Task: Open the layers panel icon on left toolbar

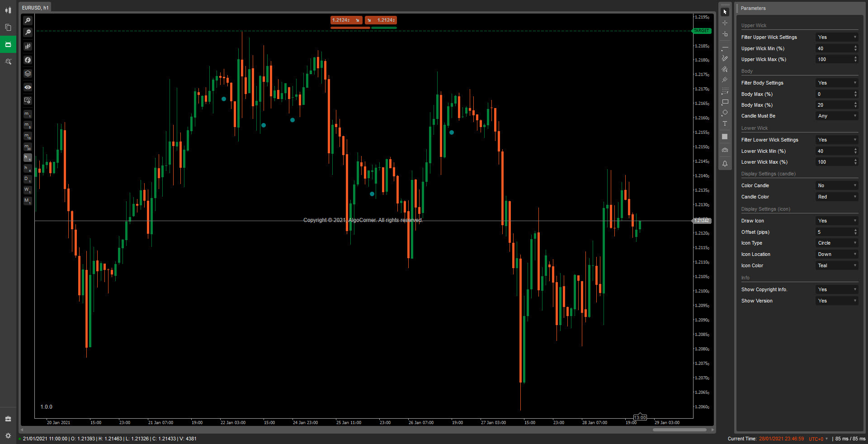Action: click(x=28, y=73)
